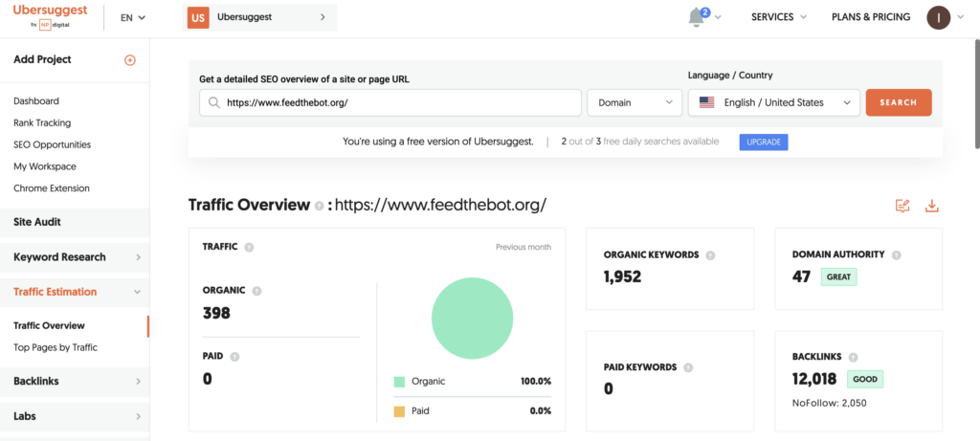Open the notifications bell icon
This screenshot has height=441, width=980.
click(697, 17)
